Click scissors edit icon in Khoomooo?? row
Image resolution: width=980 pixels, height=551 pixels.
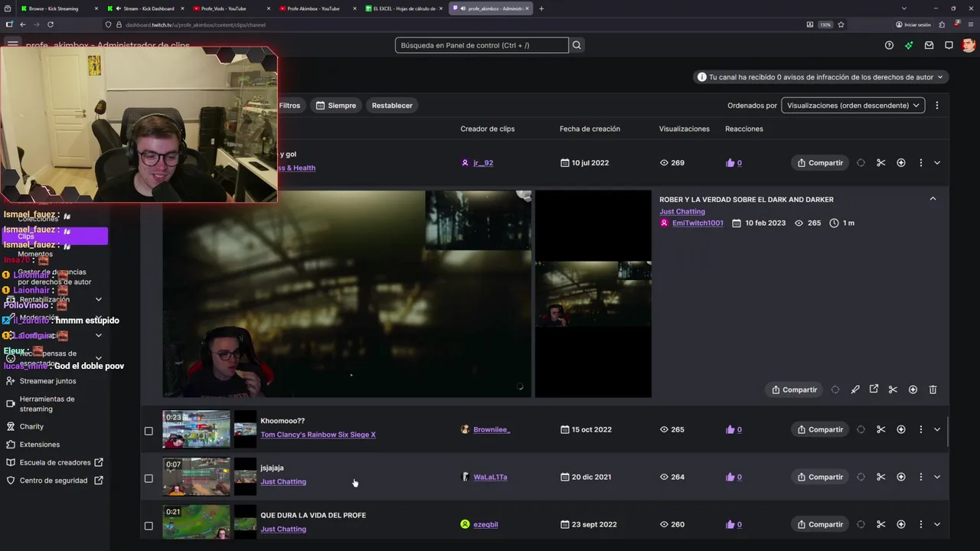tap(880, 429)
